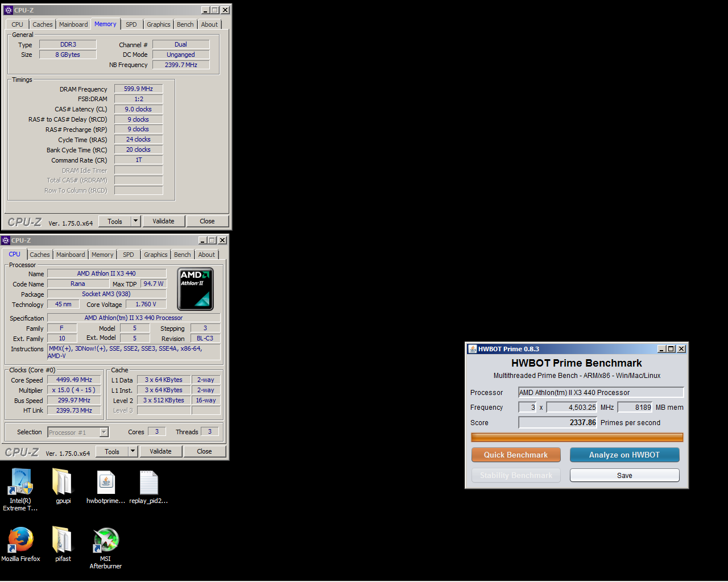This screenshot has height=582, width=728.
Task: Click Close button in CPU window
Action: pos(204,451)
